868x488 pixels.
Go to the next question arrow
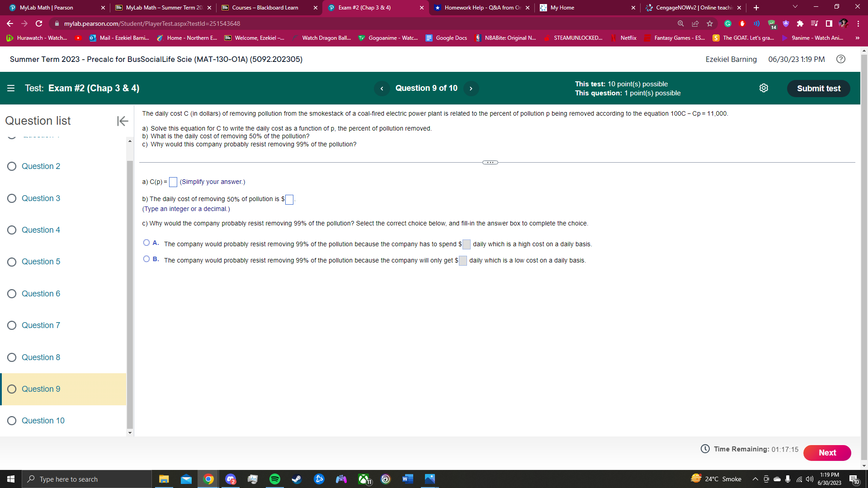tap(471, 89)
